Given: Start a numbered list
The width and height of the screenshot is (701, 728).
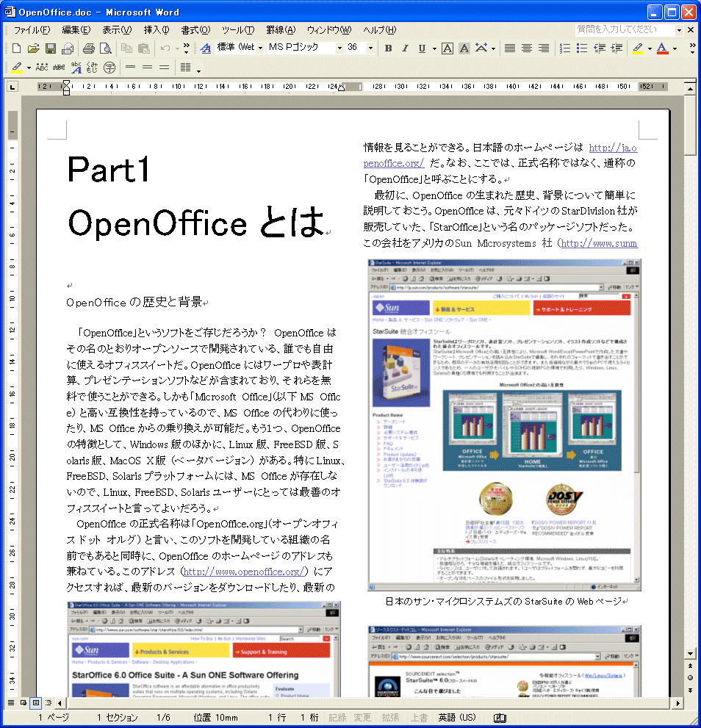Looking at the screenshot, I should [x=565, y=48].
